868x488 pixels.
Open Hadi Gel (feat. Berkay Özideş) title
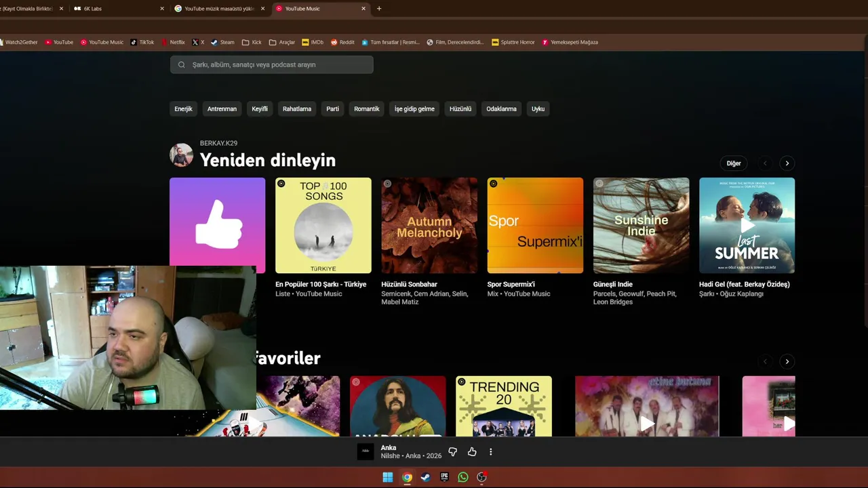745,285
